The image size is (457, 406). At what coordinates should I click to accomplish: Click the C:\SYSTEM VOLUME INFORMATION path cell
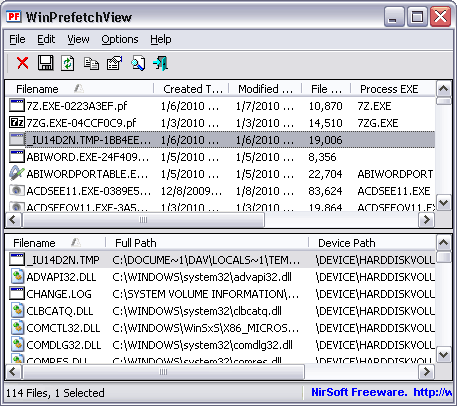(x=206, y=294)
